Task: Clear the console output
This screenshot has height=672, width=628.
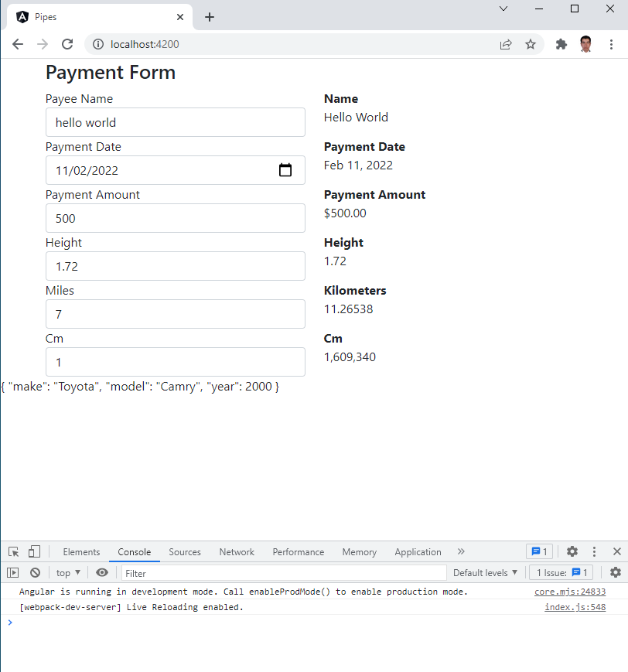Action: [x=35, y=571]
